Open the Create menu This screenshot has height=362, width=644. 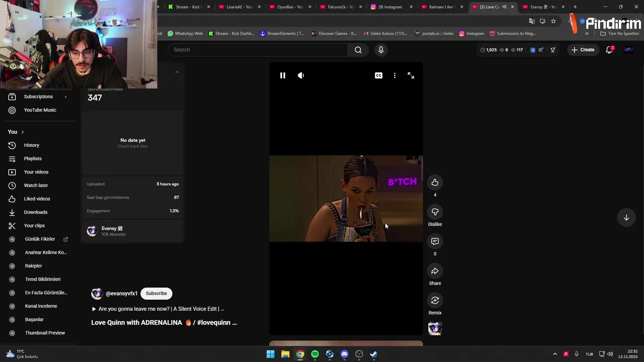[x=583, y=50]
